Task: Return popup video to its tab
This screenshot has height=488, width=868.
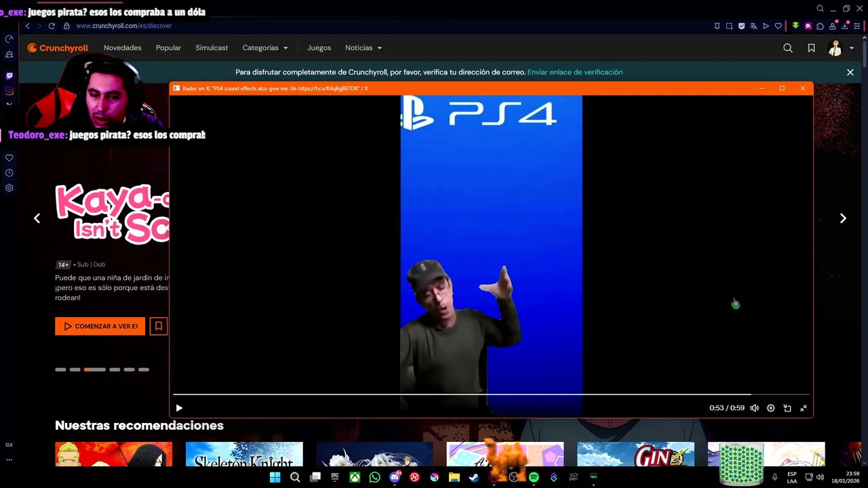Action: (x=787, y=408)
